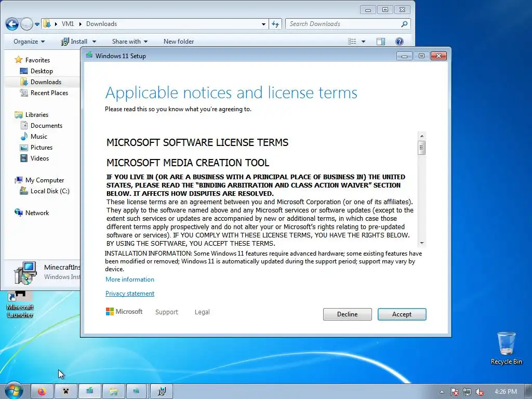Open Firefox from the taskbar

pyautogui.click(x=42, y=392)
